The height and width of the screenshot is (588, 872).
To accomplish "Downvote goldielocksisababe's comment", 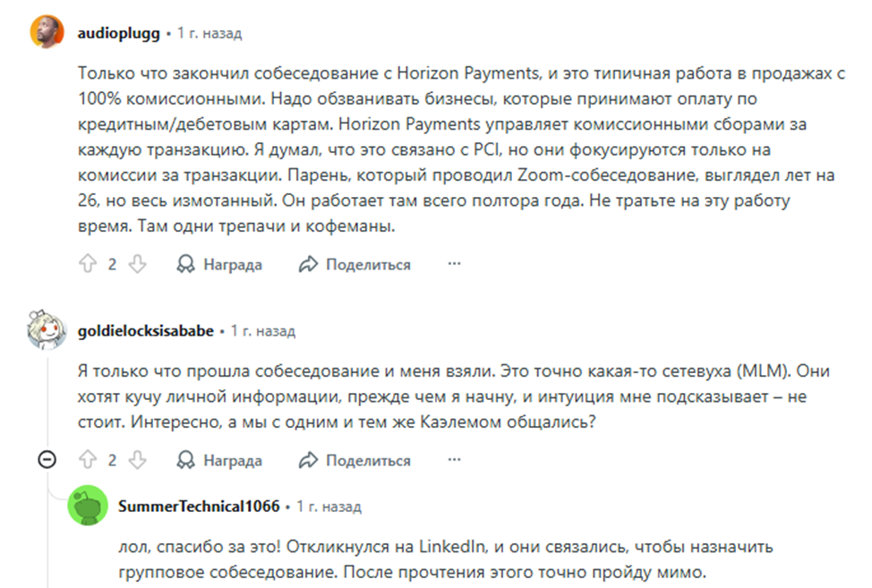I will [137, 460].
